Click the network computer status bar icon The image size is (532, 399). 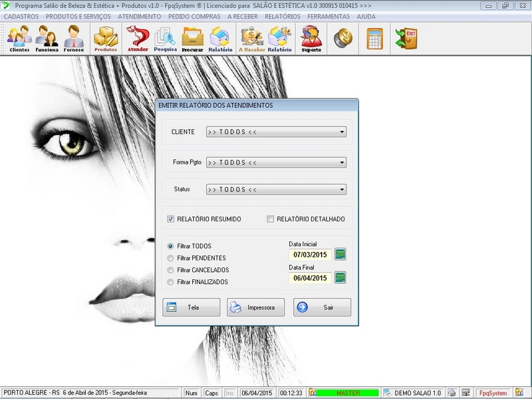click(x=466, y=392)
